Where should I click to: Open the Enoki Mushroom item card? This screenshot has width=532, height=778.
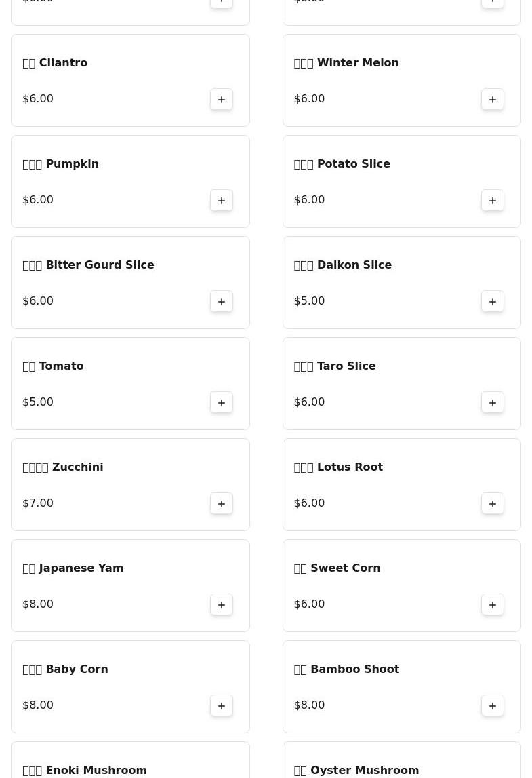click(130, 760)
